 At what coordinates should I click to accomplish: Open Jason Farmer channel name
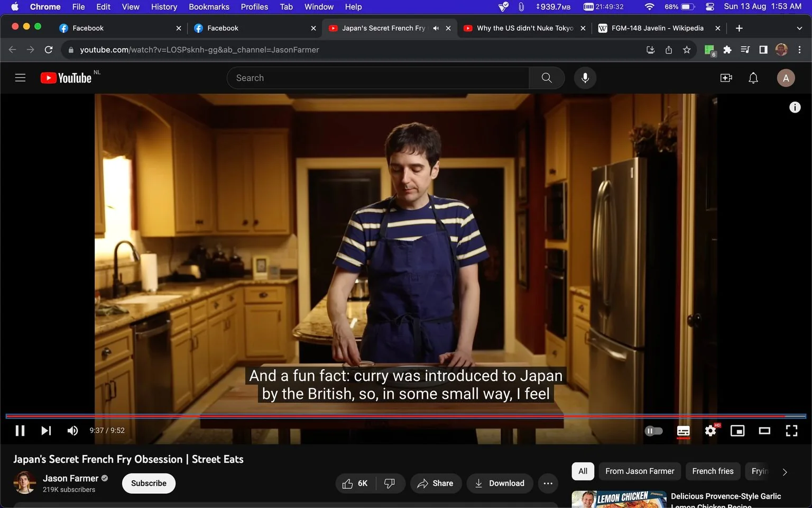point(71,478)
